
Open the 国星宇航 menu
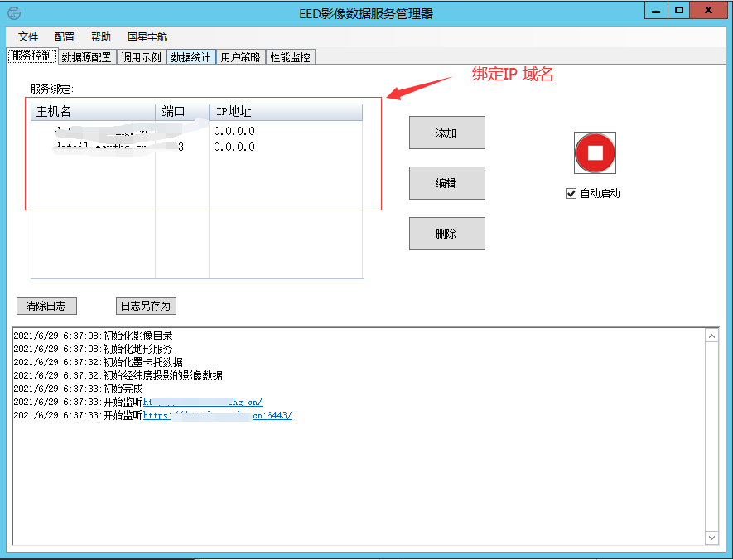(147, 37)
